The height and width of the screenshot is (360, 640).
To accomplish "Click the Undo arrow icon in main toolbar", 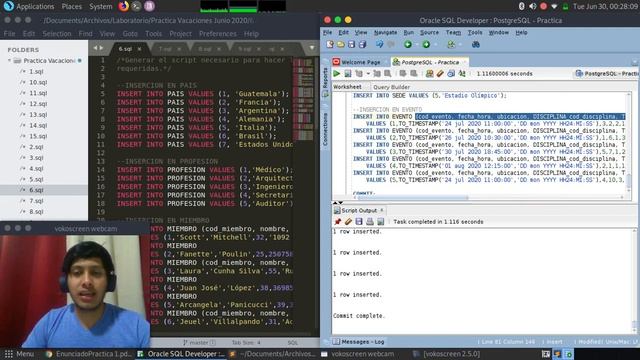I will (x=379, y=44).
